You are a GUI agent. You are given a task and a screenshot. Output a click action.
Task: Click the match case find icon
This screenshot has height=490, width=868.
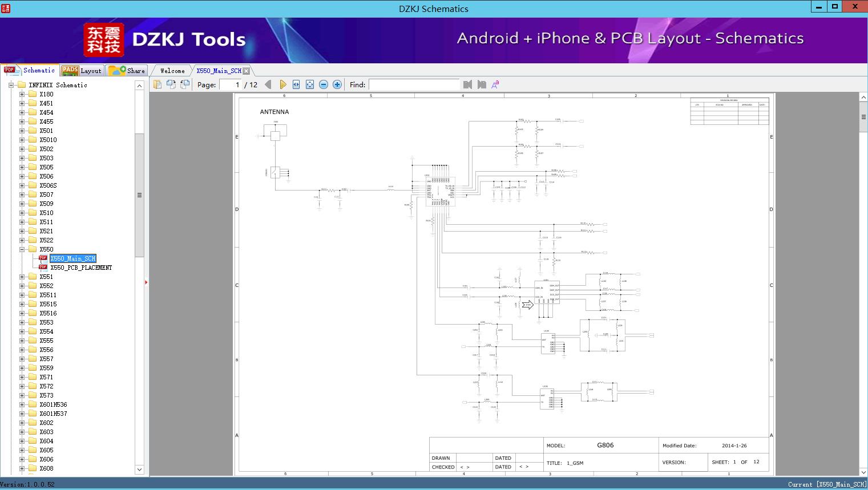point(495,84)
